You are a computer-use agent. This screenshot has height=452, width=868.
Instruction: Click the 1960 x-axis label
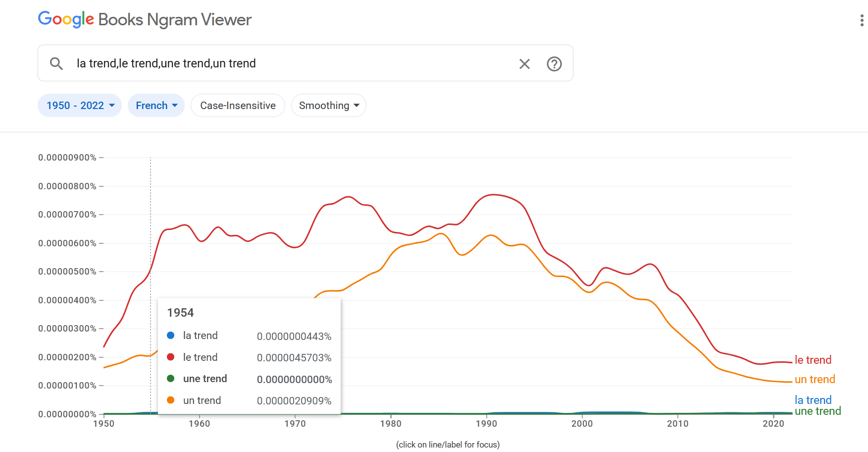[200, 424]
